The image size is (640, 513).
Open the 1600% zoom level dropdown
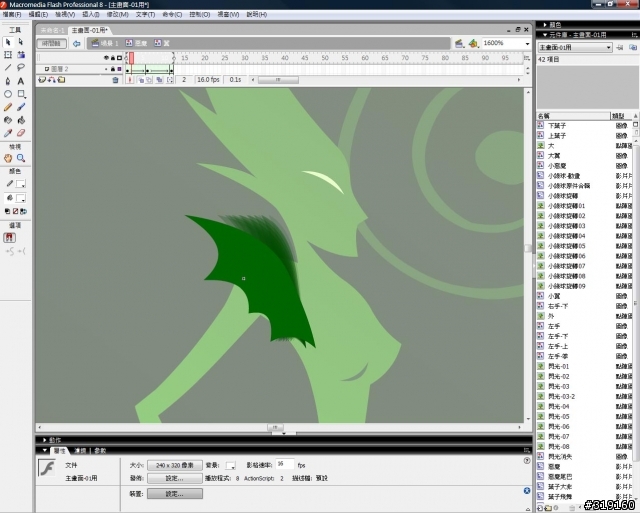tap(527, 43)
